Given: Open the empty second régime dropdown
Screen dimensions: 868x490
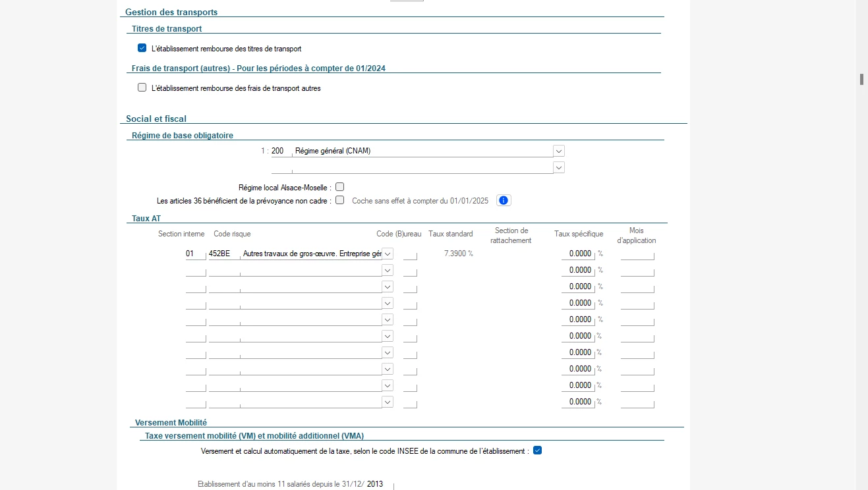Looking at the screenshot, I should coord(559,167).
